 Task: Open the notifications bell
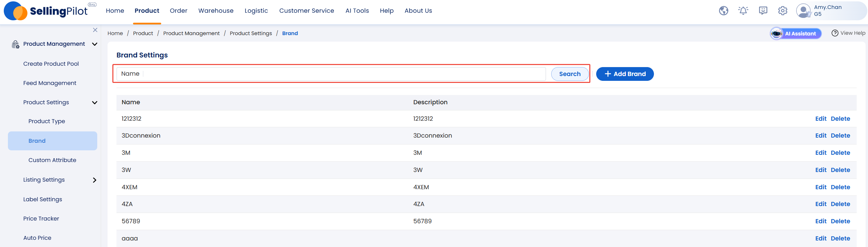coord(743,11)
